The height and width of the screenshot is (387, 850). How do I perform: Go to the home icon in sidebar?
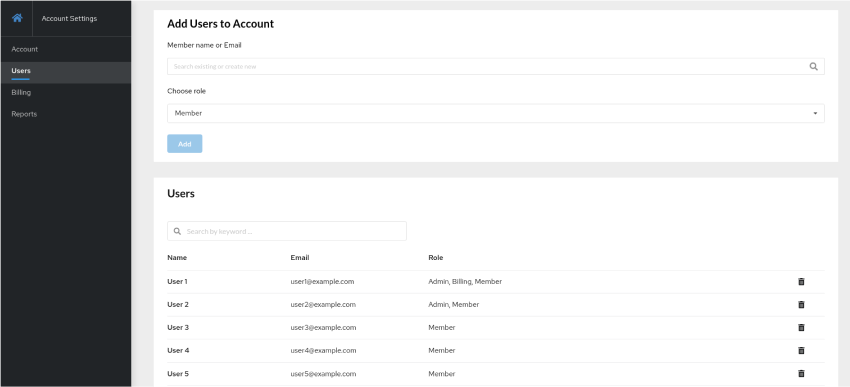coord(17,18)
